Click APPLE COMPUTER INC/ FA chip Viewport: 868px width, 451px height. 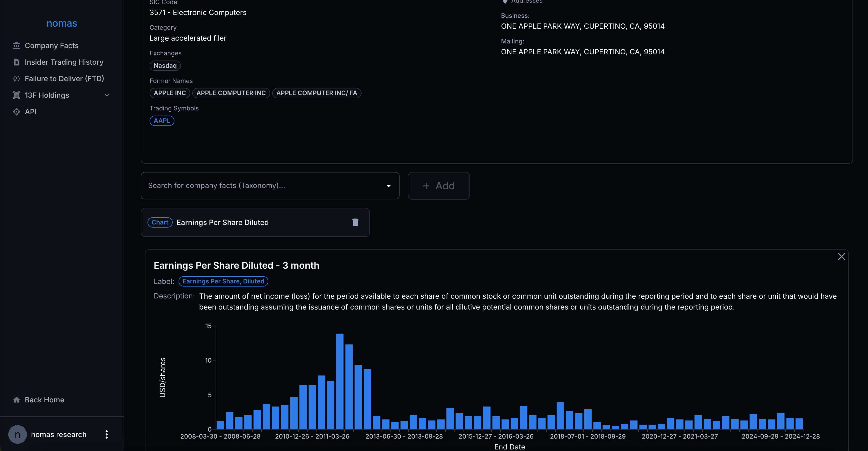pyautogui.click(x=317, y=93)
